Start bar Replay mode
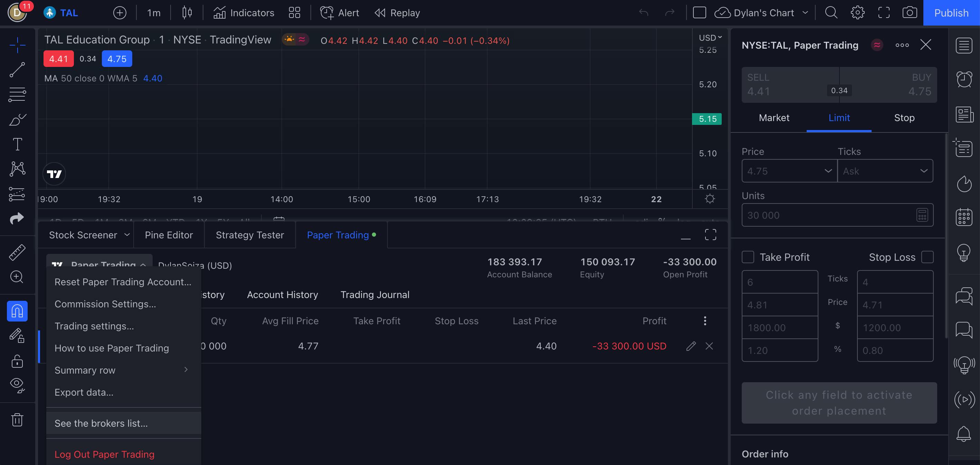Screen dimensions: 980x465 [x=397, y=13]
